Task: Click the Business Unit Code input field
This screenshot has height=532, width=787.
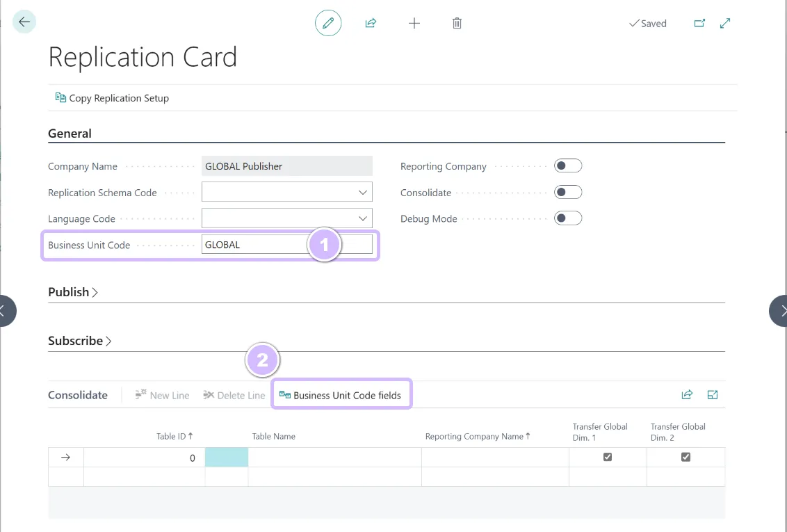Action: coord(254,245)
